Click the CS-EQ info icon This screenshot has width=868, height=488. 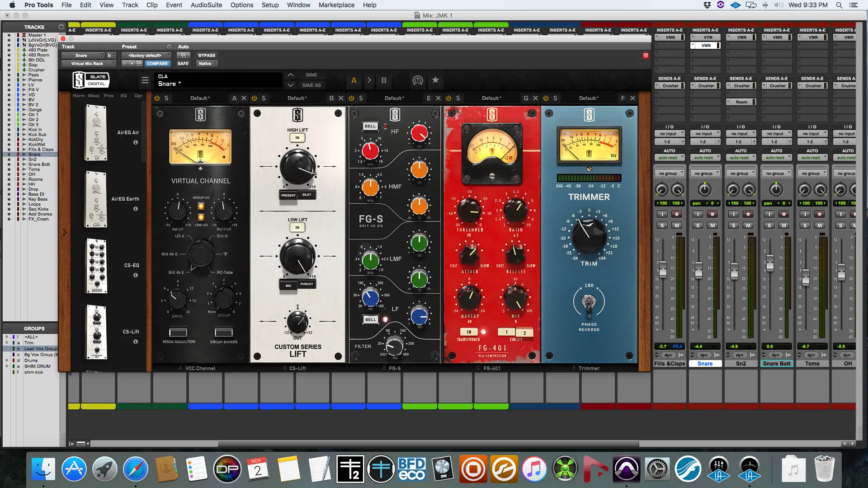coord(135,275)
